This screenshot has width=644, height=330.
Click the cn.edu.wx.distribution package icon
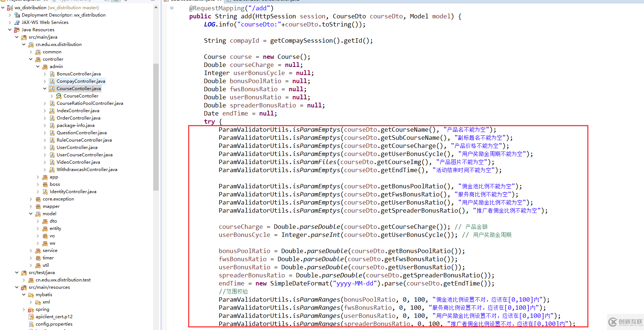(x=31, y=45)
